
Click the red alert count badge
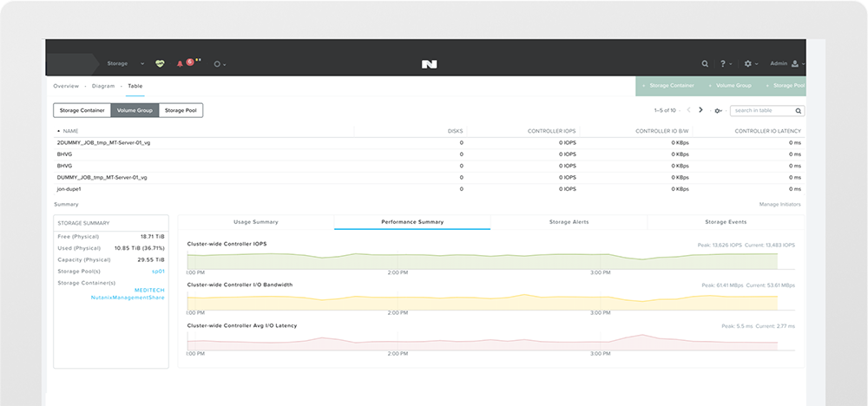coord(190,62)
